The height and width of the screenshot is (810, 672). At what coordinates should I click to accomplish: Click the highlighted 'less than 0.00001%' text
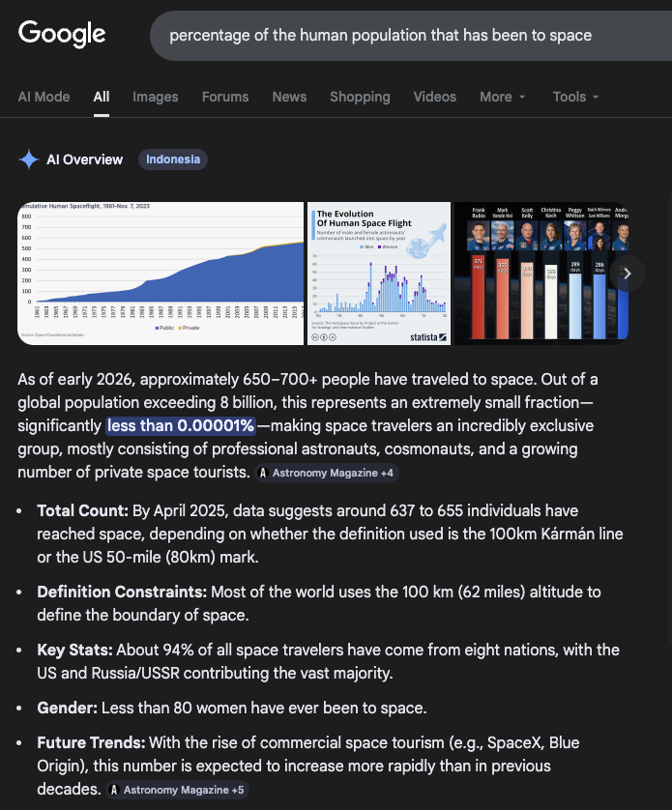pyautogui.click(x=181, y=425)
